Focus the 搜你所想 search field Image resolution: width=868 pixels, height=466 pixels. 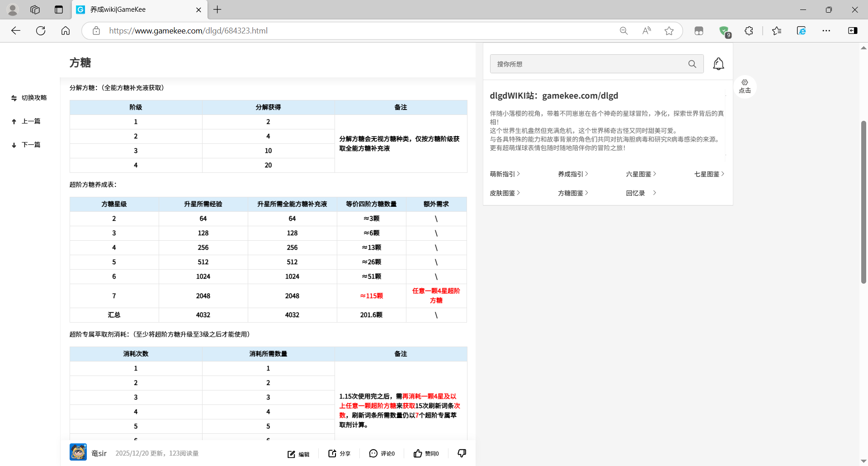[588, 64]
